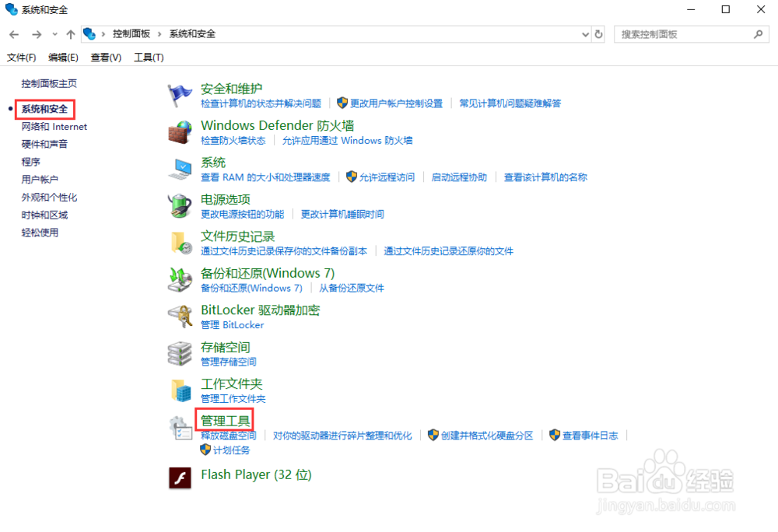The height and width of the screenshot is (532, 778).
Task: Open the 查看(V) menu
Action: 106,58
